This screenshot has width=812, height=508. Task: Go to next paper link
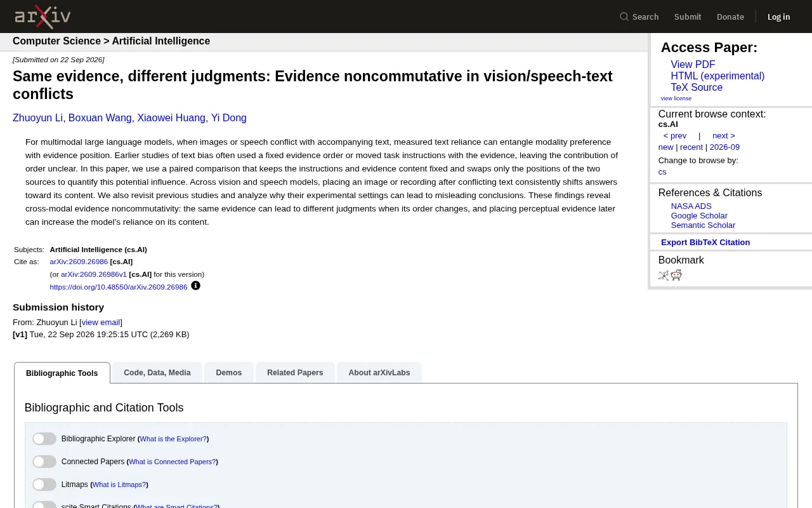click(724, 136)
